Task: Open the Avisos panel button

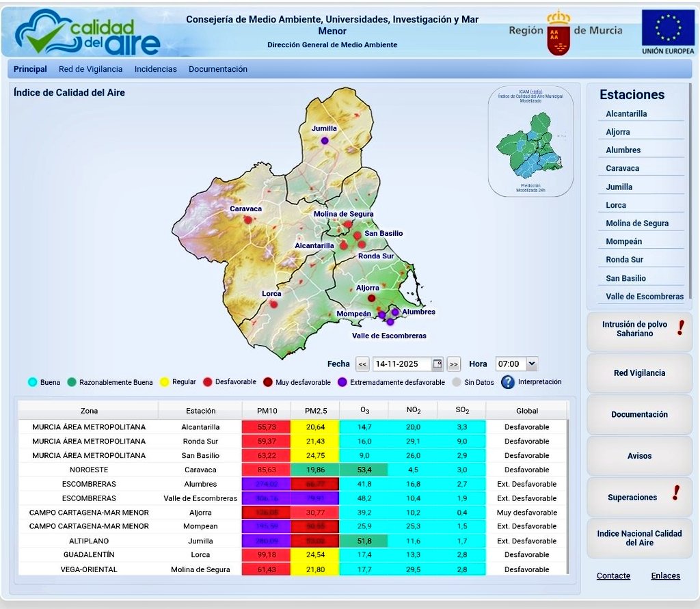Action: click(x=638, y=456)
